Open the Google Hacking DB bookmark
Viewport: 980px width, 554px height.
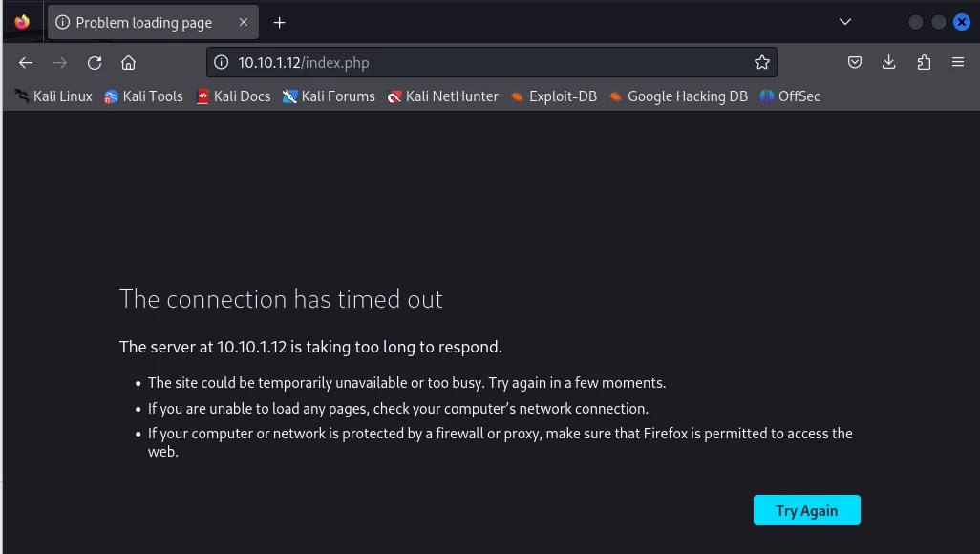click(x=677, y=96)
